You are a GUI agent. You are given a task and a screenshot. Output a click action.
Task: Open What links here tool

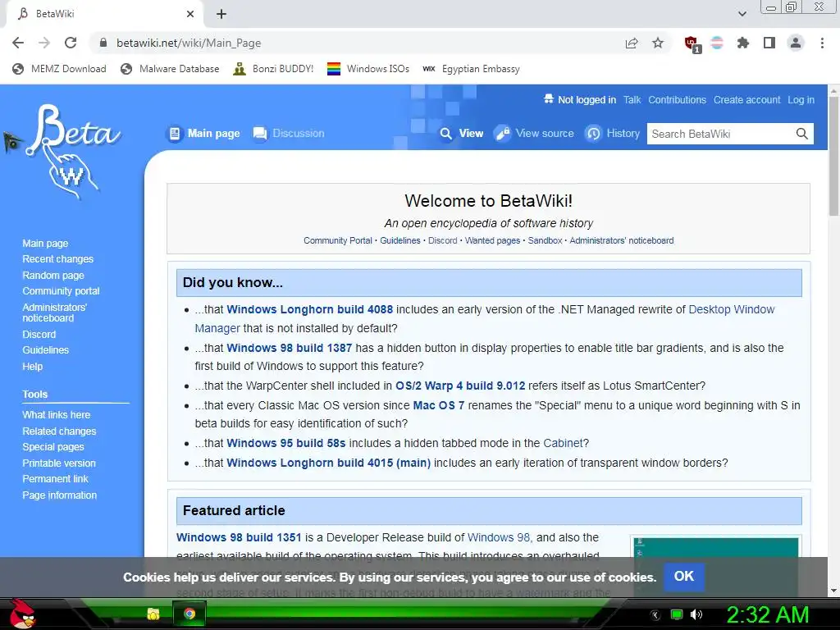click(x=57, y=414)
